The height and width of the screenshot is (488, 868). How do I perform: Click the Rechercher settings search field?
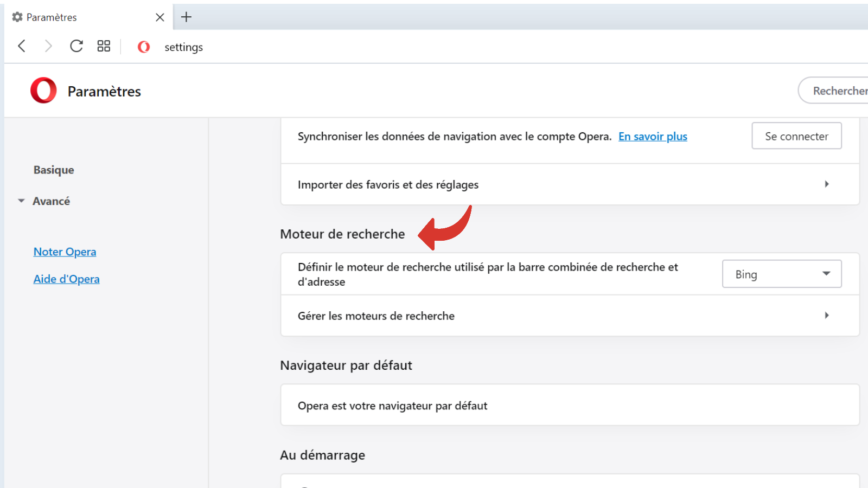point(834,91)
